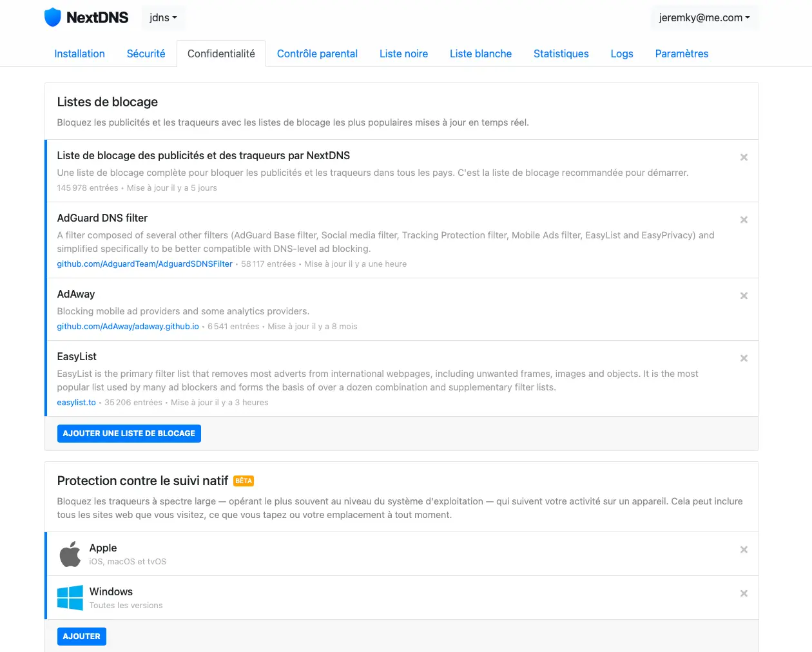Switch to the Sécurité tab

tap(146, 53)
